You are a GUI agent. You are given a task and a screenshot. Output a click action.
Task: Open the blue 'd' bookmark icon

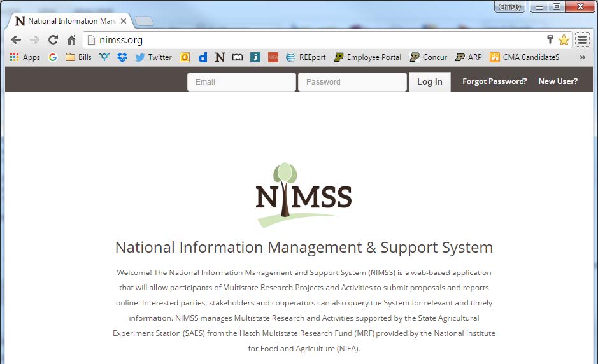(x=203, y=57)
